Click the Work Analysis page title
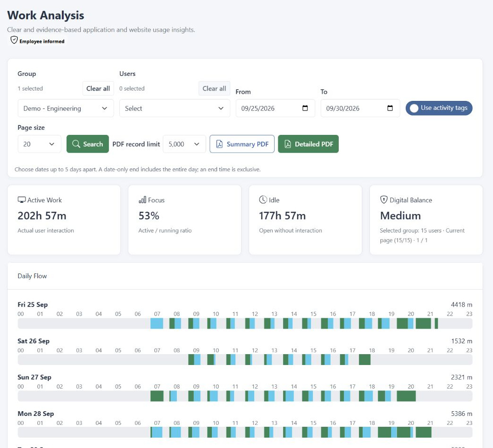This screenshot has height=448, width=493. 46,16
